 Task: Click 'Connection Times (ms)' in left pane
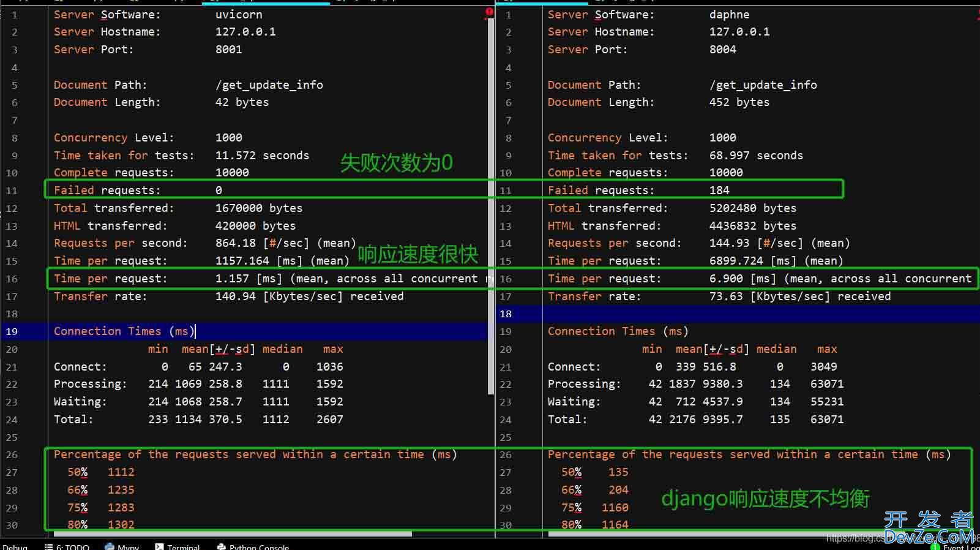coord(124,331)
